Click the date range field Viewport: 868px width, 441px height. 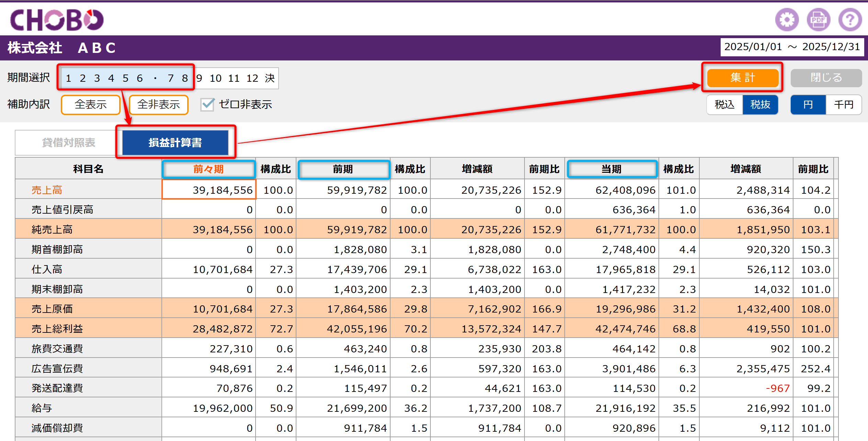(x=792, y=47)
